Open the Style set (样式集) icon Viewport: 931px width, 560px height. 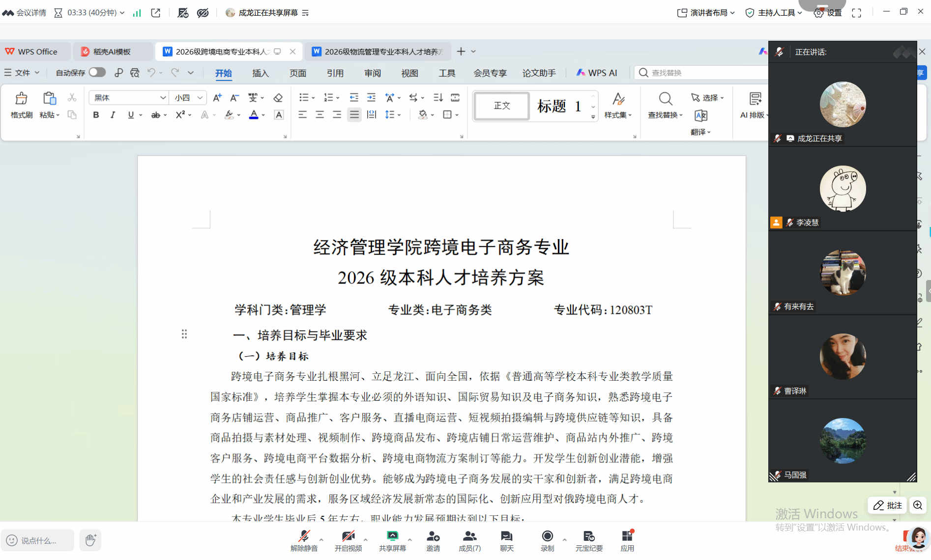pyautogui.click(x=618, y=99)
